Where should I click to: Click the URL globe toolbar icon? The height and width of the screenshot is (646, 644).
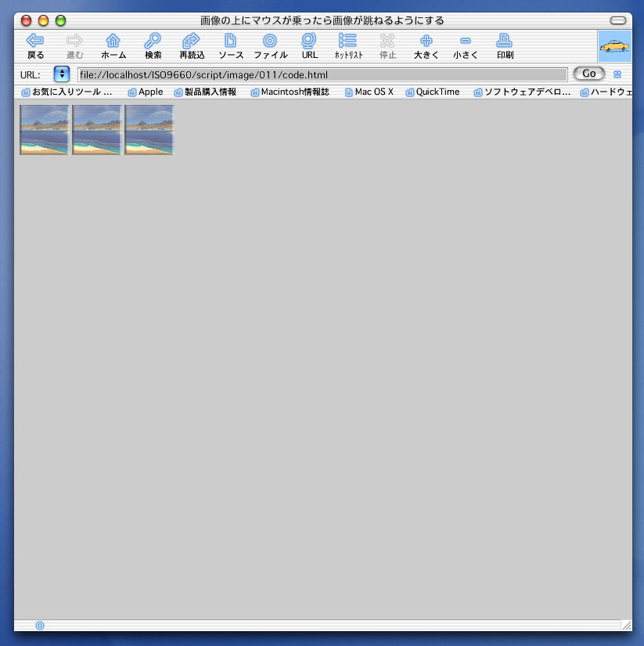point(309,45)
